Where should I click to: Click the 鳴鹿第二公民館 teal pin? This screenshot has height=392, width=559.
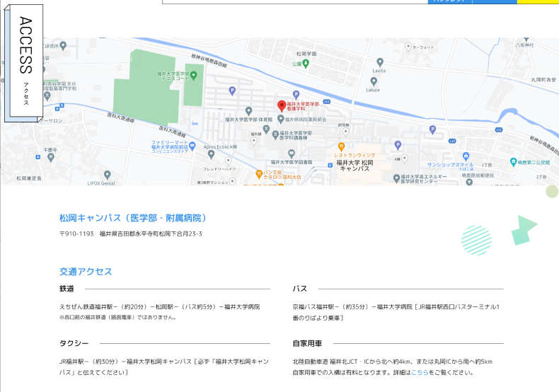click(x=514, y=162)
